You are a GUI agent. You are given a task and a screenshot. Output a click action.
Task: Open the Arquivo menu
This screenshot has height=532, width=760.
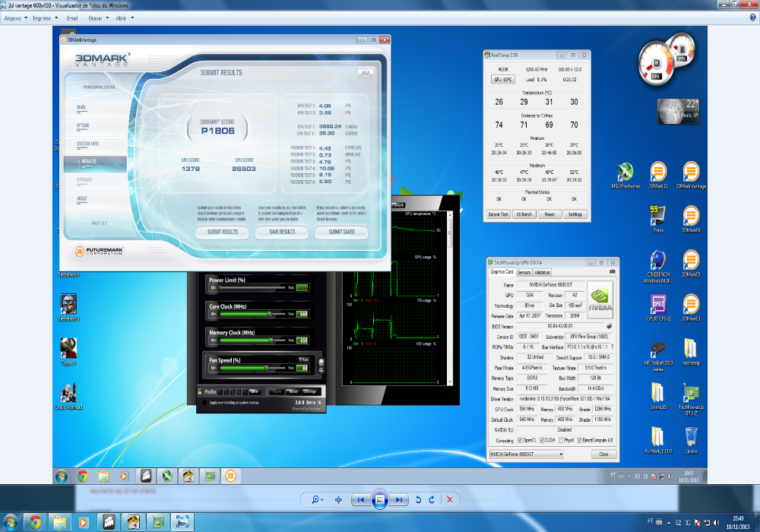click(x=15, y=18)
